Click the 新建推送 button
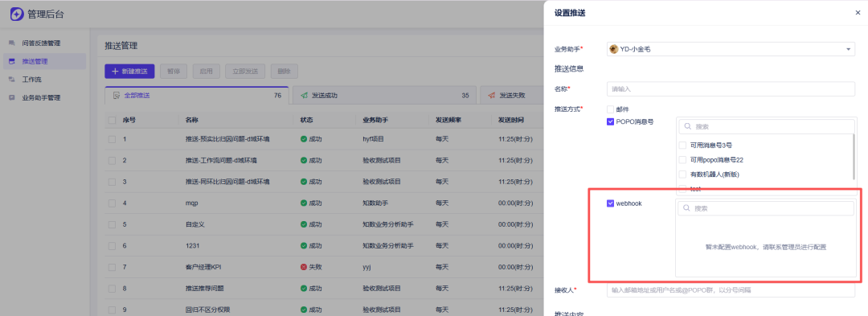 click(129, 71)
